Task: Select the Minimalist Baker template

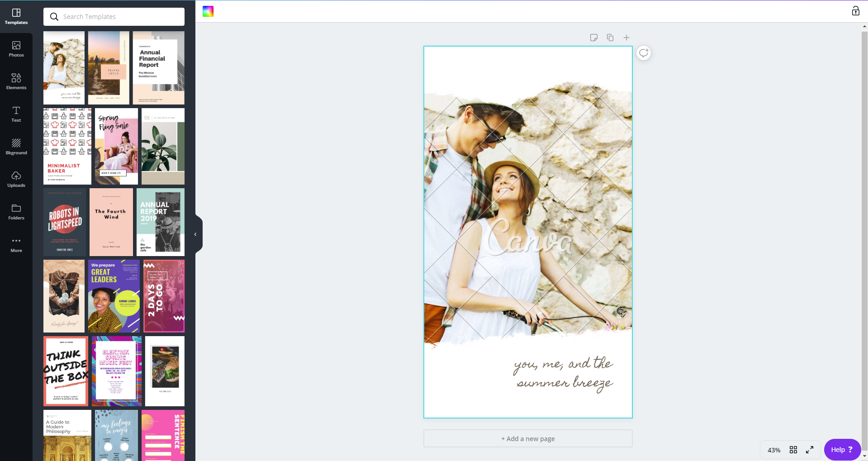Action: tap(67, 146)
